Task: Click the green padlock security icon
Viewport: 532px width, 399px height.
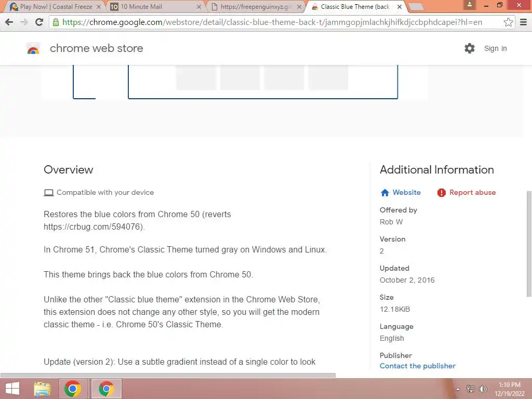Action: point(56,22)
